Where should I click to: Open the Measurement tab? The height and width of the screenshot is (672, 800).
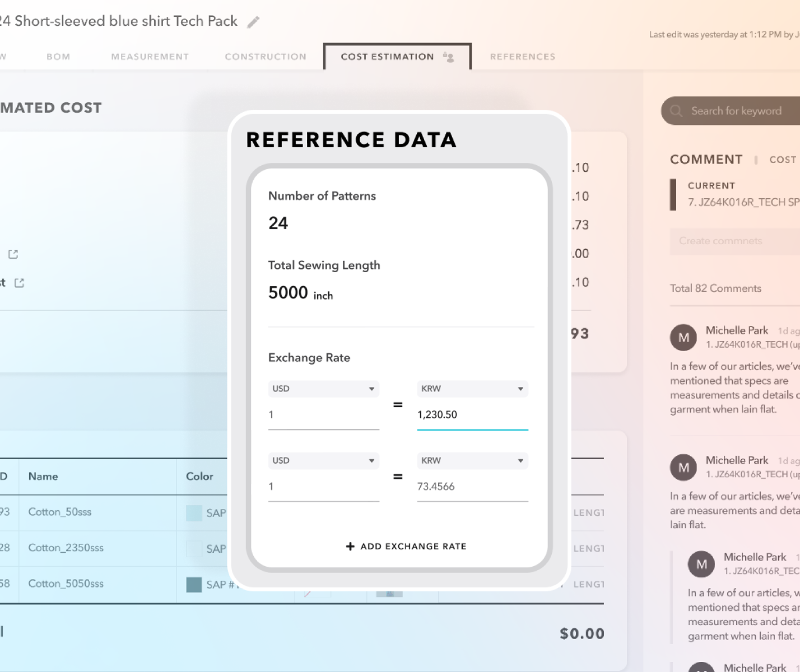(150, 57)
